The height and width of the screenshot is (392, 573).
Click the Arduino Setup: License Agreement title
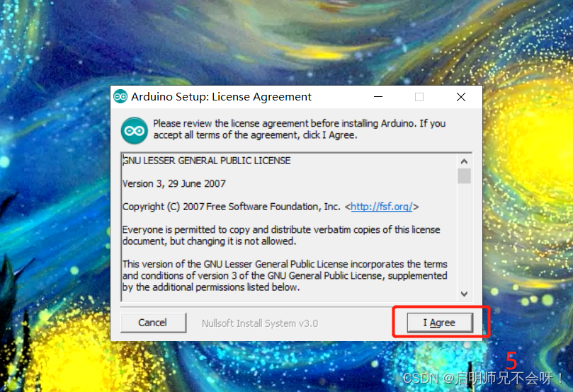coord(221,97)
